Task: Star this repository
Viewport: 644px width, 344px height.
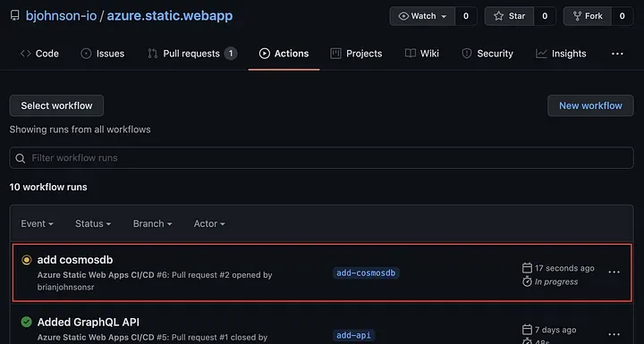Action: (x=509, y=16)
